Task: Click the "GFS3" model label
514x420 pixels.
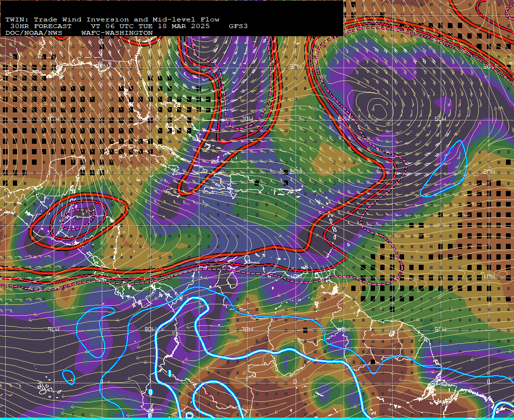Action: (x=238, y=26)
